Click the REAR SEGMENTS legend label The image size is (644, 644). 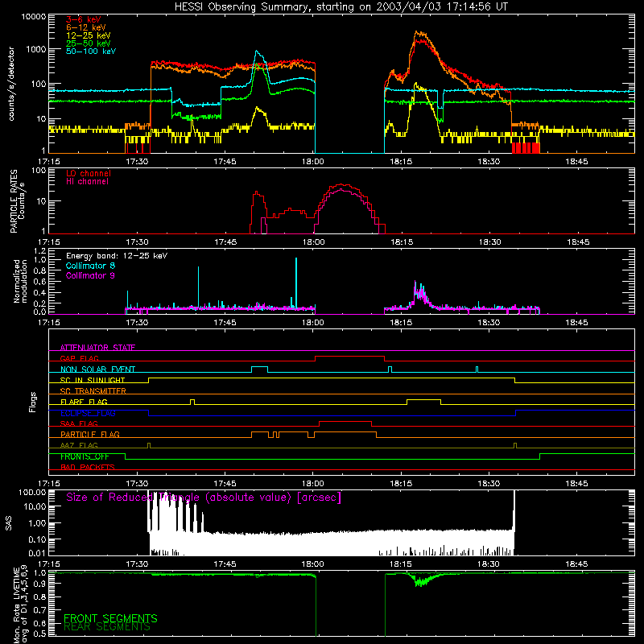(x=107, y=626)
